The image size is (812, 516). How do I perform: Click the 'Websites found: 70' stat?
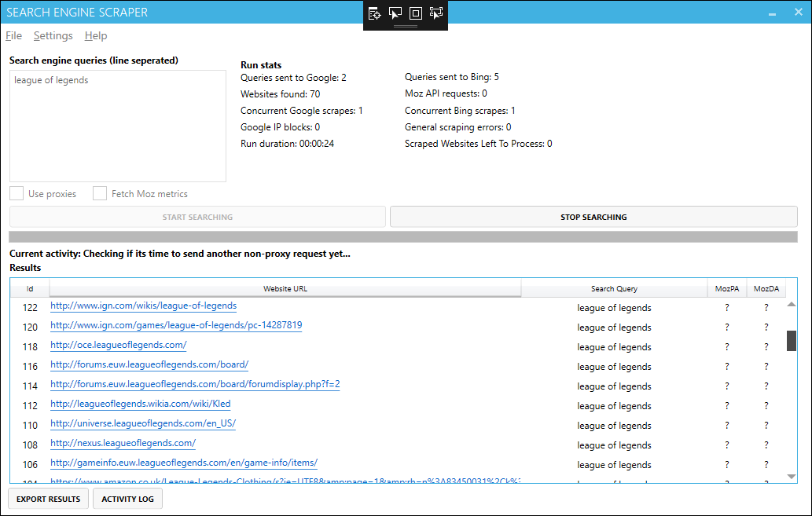[280, 94]
